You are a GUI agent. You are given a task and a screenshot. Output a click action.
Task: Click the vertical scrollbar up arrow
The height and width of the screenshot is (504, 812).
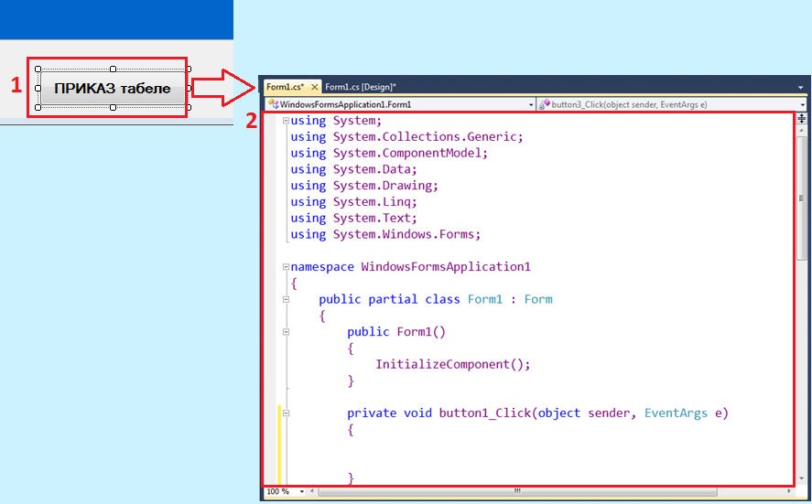(x=802, y=131)
